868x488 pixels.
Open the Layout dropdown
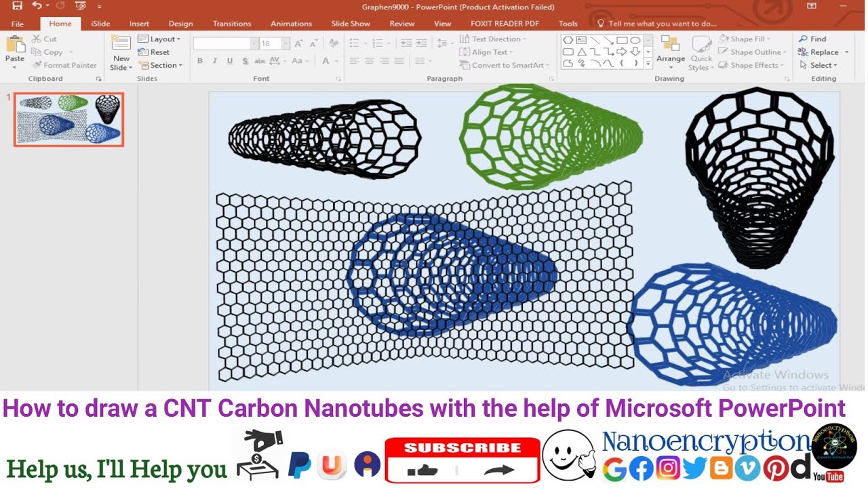(159, 39)
